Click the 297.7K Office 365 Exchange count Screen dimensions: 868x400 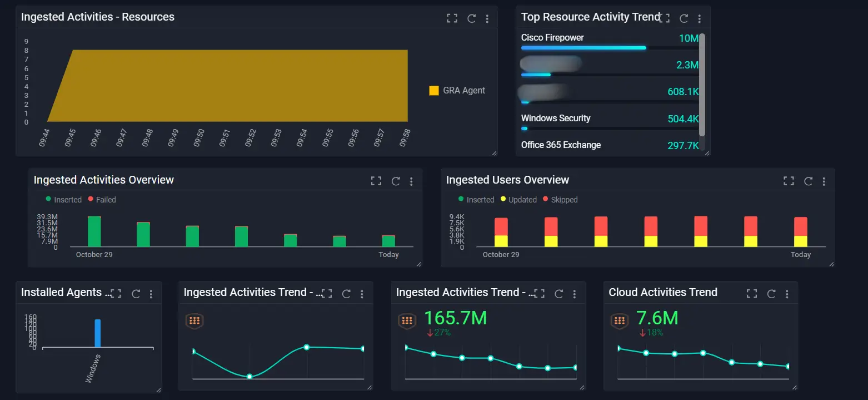683,146
